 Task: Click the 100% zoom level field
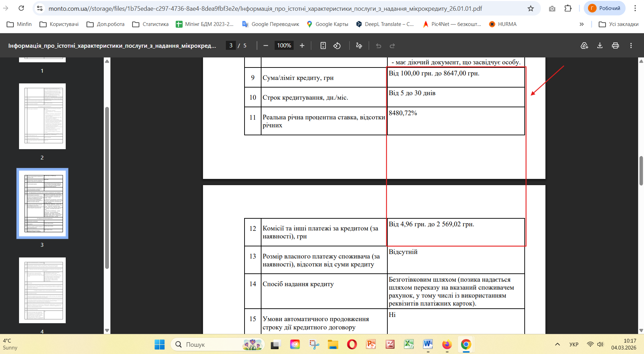[x=284, y=45]
